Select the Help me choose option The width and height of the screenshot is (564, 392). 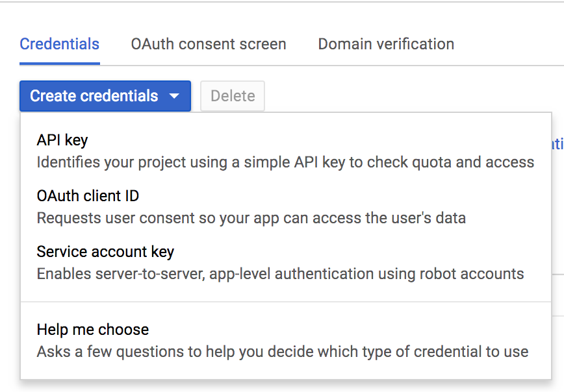[x=93, y=330]
